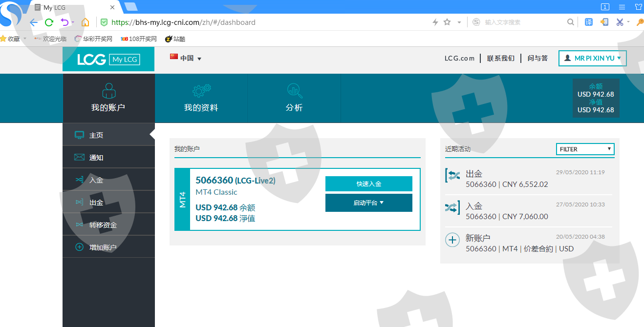Click the 出金 activity arrows icon
The width and height of the screenshot is (644, 327).
coord(452,175)
